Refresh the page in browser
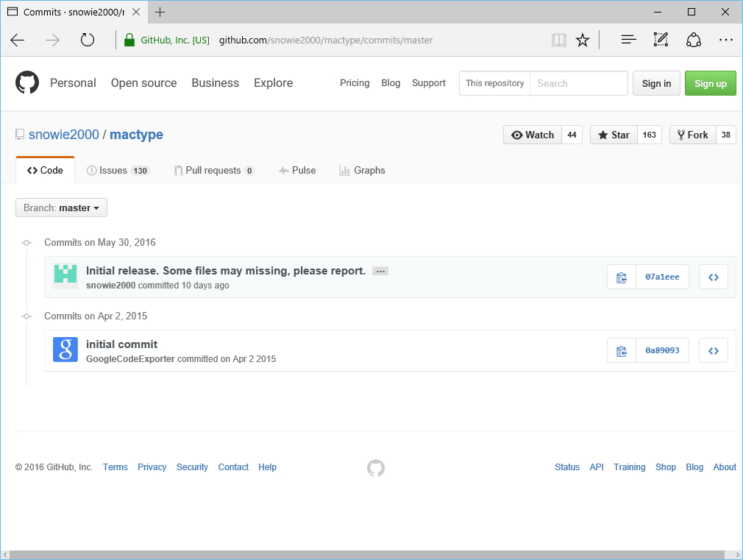Viewport: 743px width, 560px height. (x=88, y=40)
